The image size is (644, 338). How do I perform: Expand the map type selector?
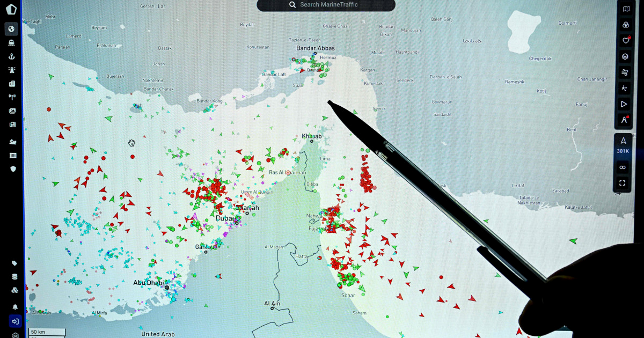(625, 9)
